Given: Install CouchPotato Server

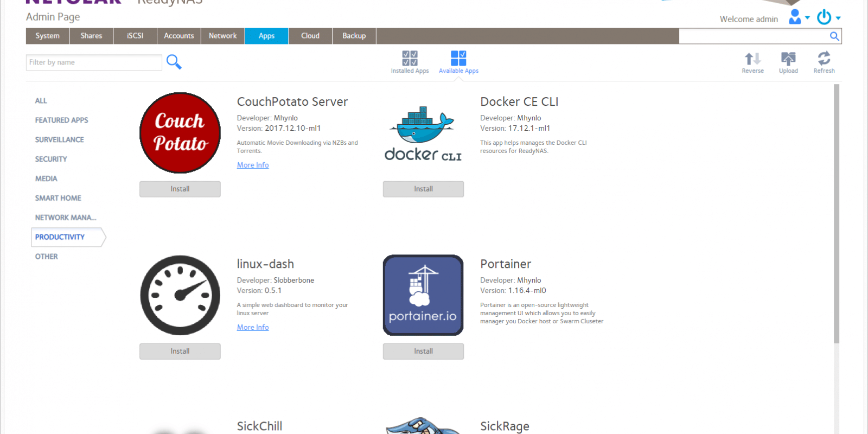Looking at the screenshot, I should point(180,189).
